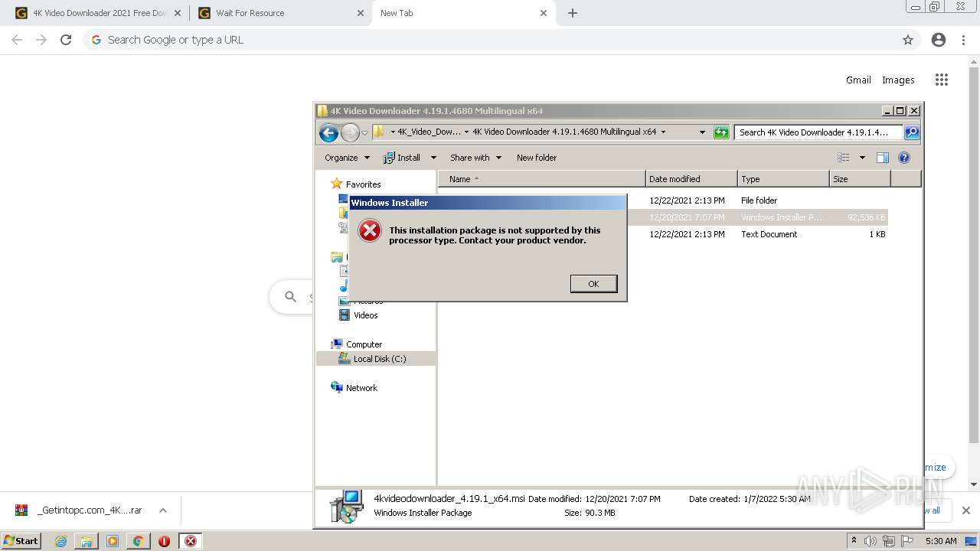Select the Windows Installer Package row
This screenshot has width=980, height=551.
(x=758, y=217)
